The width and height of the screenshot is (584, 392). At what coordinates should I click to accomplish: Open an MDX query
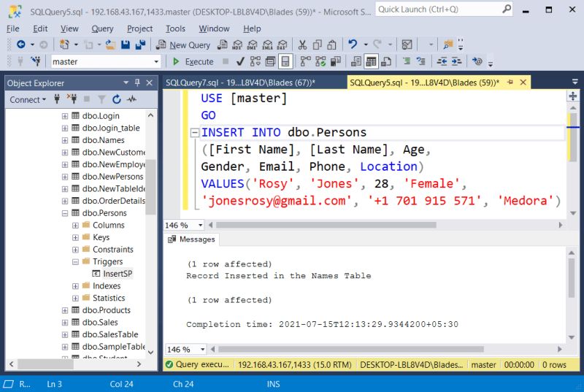pyautogui.click(x=237, y=45)
